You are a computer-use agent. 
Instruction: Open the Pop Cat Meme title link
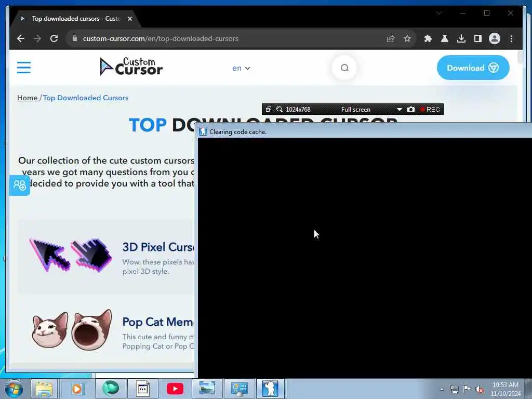click(157, 322)
